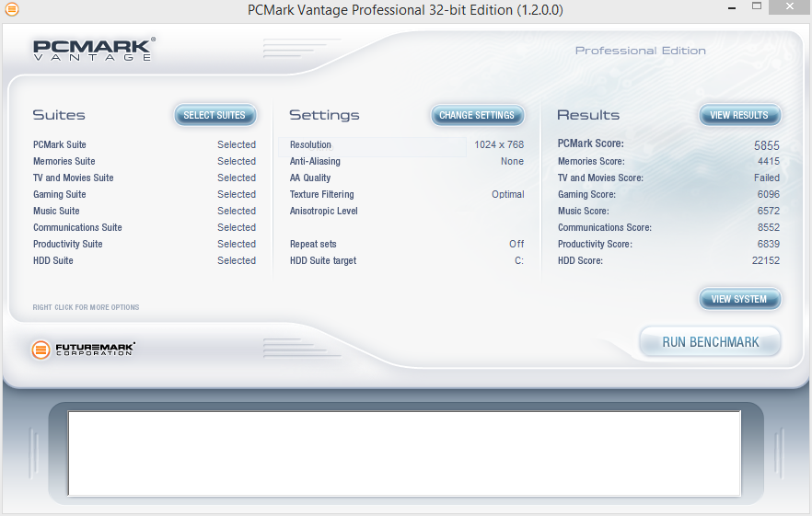Maximize the PCMark Vantage window
This screenshot has width=812, height=516.
pyautogui.click(x=757, y=6)
